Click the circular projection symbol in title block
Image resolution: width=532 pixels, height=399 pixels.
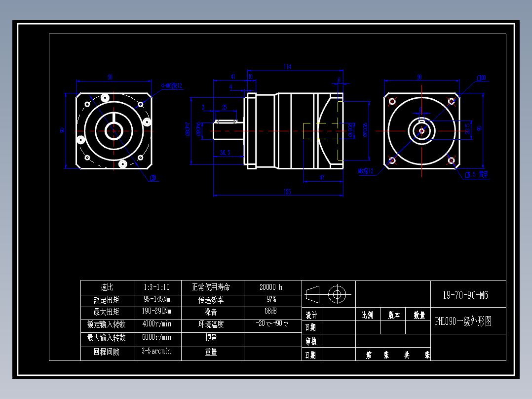[x=338, y=295]
